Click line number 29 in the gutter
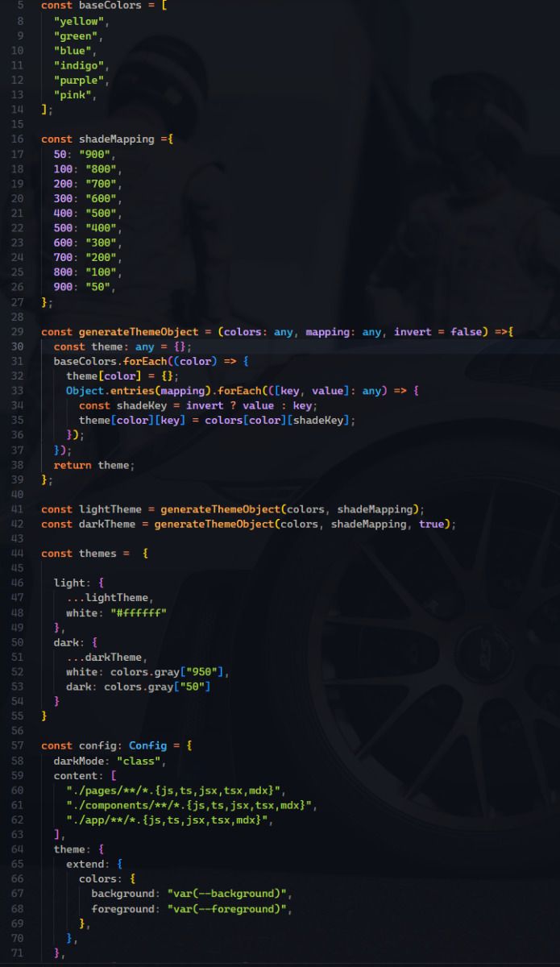This screenshot has height=967, width=560. (x=18, y=331)
